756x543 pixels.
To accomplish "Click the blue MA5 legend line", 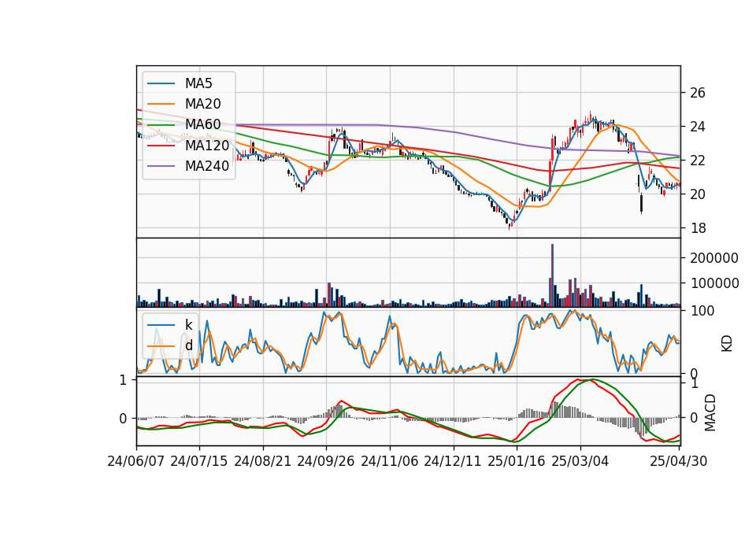I will pos(161,83).
